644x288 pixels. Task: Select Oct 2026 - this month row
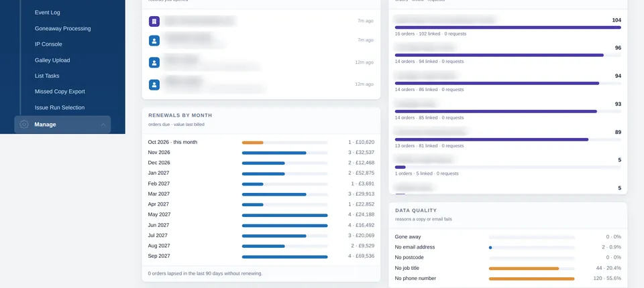[261, 143]
